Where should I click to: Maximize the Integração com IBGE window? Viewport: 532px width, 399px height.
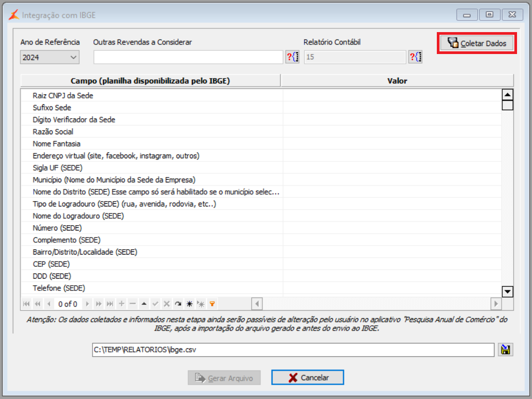coord(490,14)
